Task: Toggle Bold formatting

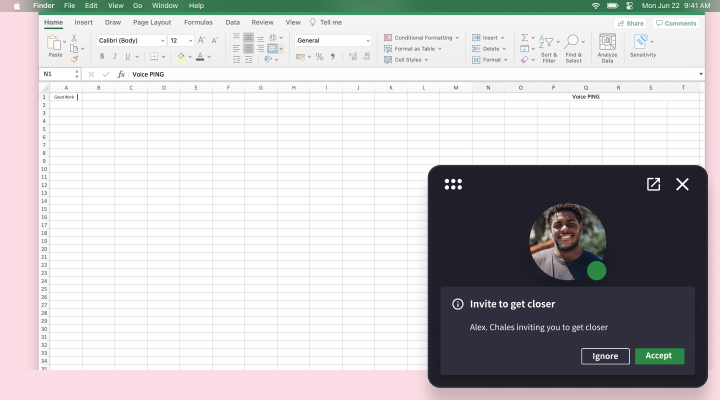Action: [101, 57]
